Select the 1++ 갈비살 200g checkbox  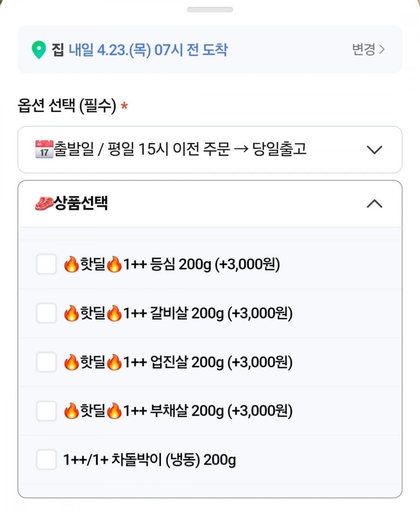[x=46, y=314]
